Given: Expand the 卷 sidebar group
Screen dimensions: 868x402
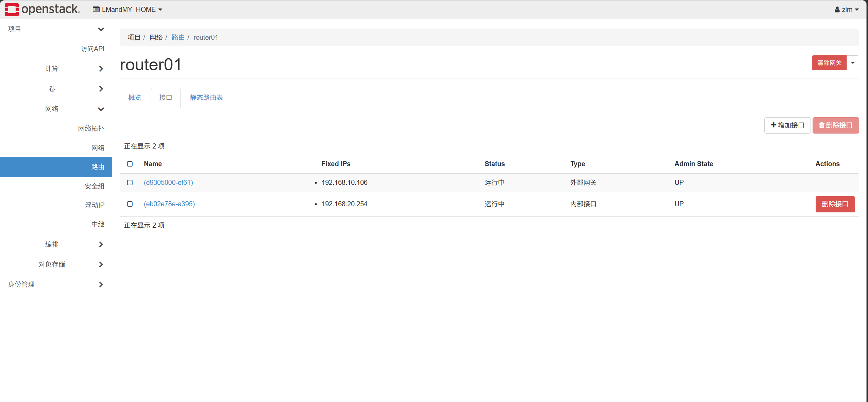Looking at the screenshot, I should 56,89.
